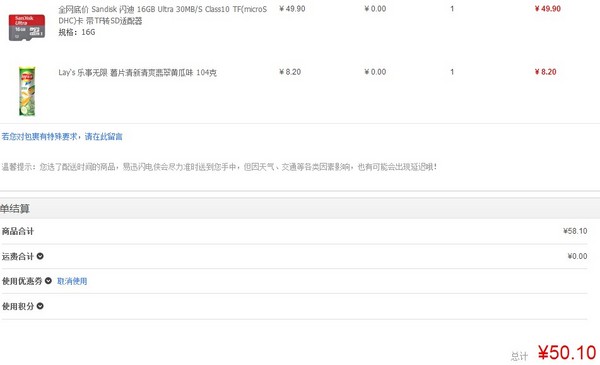Click the 规格: 16G specification text

[77, 33]
